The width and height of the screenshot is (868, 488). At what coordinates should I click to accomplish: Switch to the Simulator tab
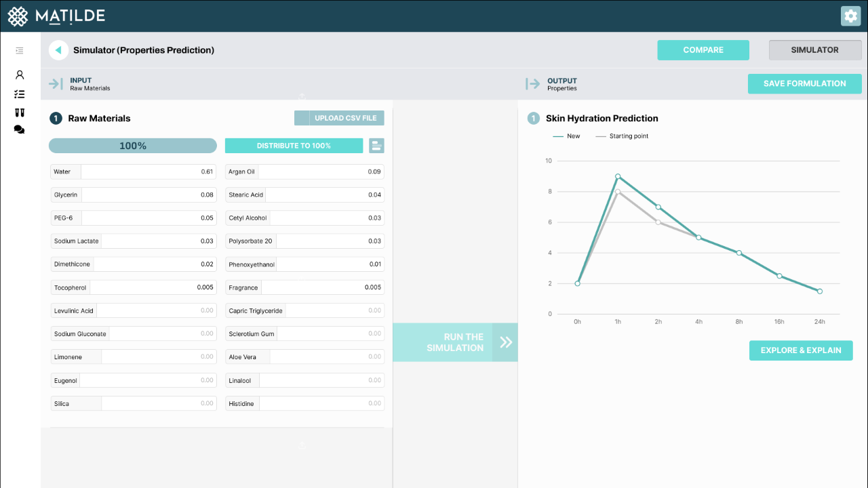pos(815,50)
